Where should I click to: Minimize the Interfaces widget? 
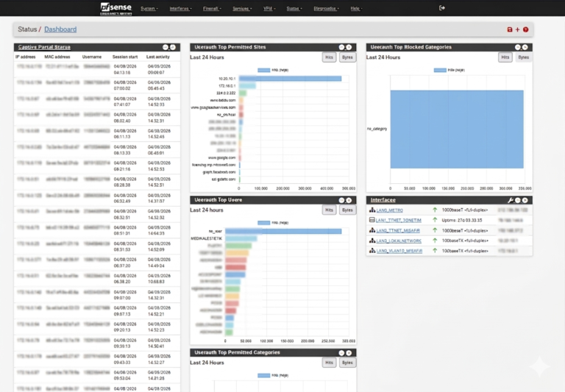[518, 200]
